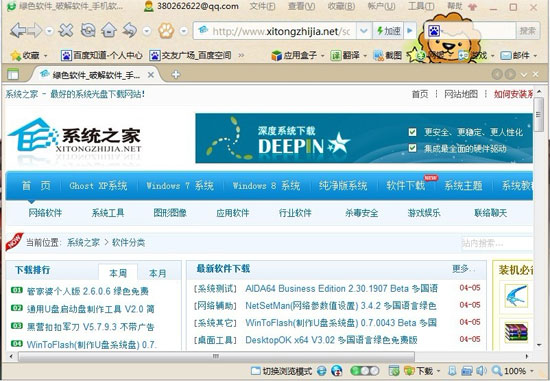Toggle the 集成最全面的硬件驱动 checkbox
This screenshot has height=381, width=550.
click(412, 148)
